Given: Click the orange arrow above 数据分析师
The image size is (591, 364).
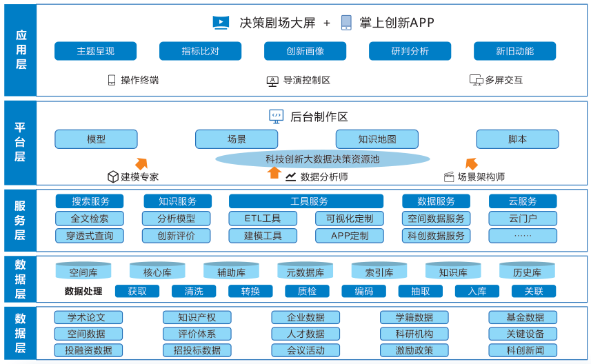Looking at the screenshot, I should tap(274, 172).
